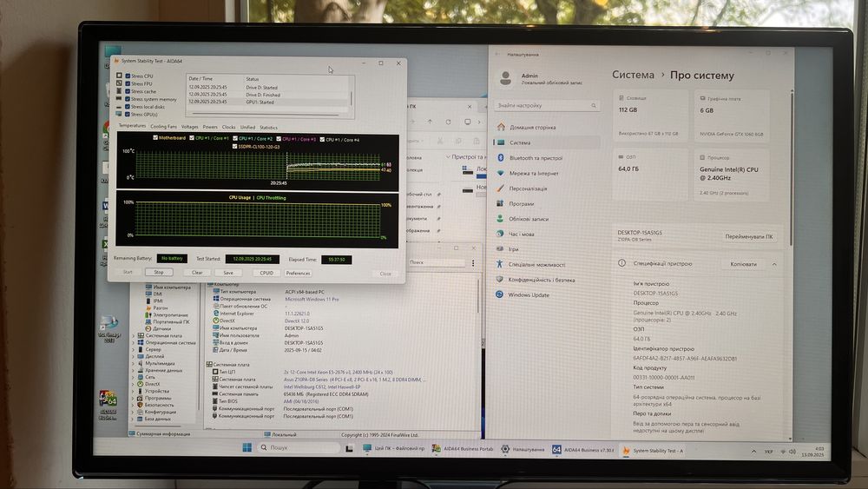
Task: Select Разгон node in AIDA64 tree
Action: [x=160, y=308]
